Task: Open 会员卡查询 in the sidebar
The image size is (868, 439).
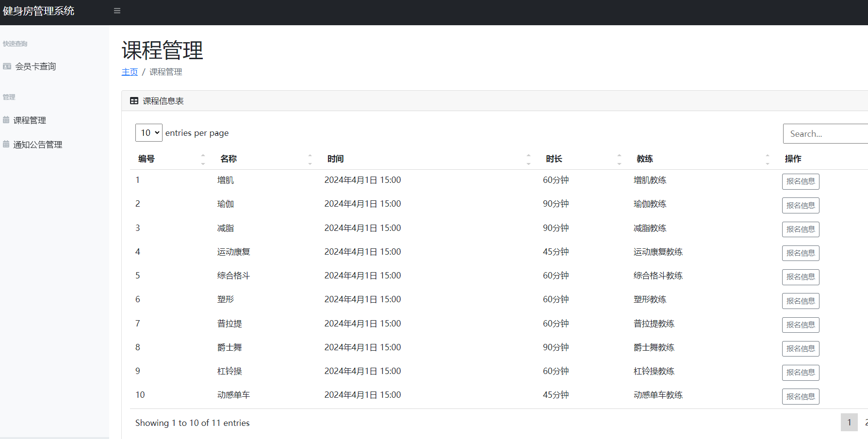Action: [x=35, y=66]
